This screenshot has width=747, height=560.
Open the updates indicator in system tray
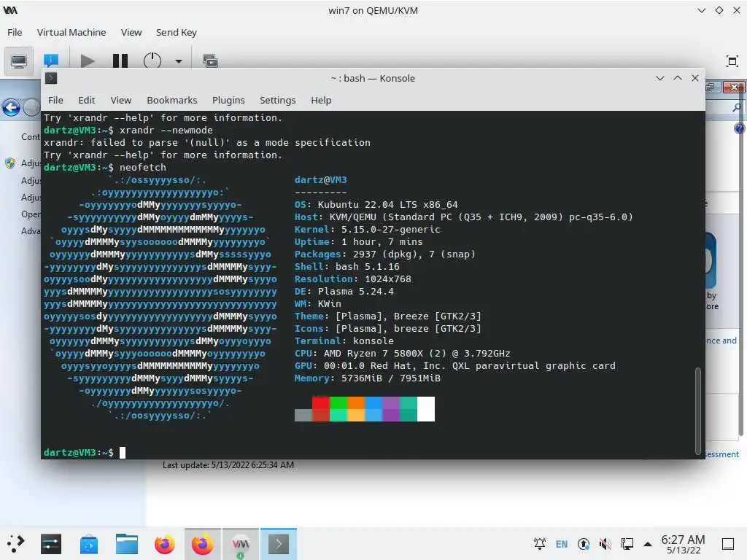tap(584, 544)
